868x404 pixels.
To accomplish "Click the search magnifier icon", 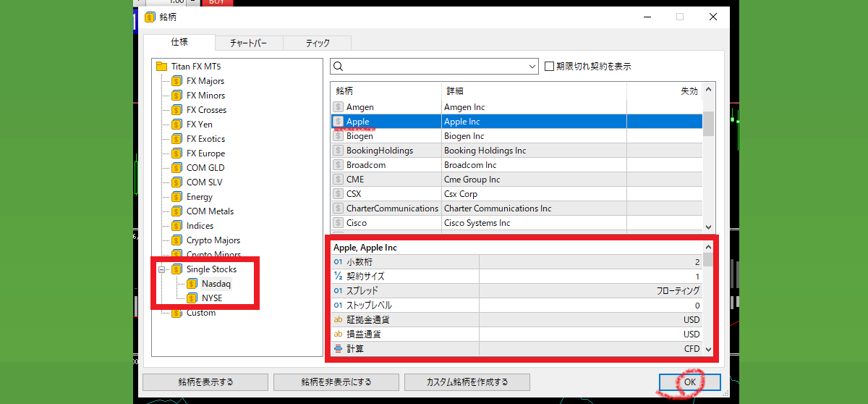I will pos(339,67).
